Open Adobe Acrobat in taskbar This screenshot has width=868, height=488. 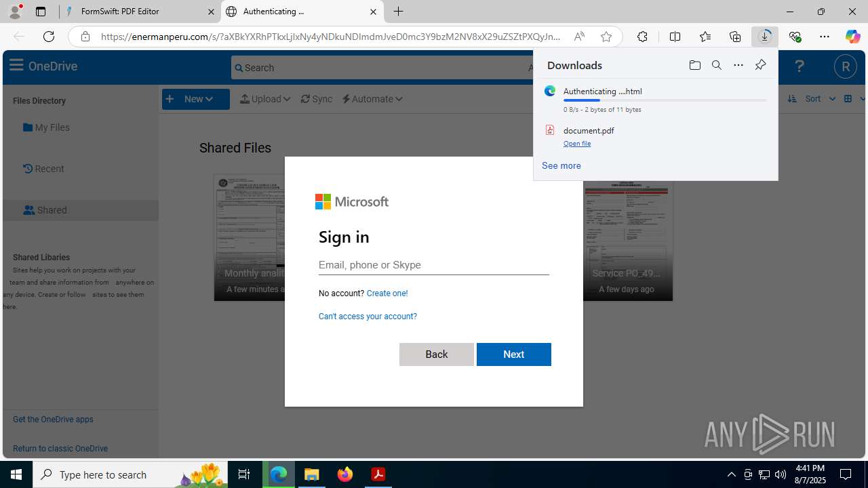coord(378,474)
